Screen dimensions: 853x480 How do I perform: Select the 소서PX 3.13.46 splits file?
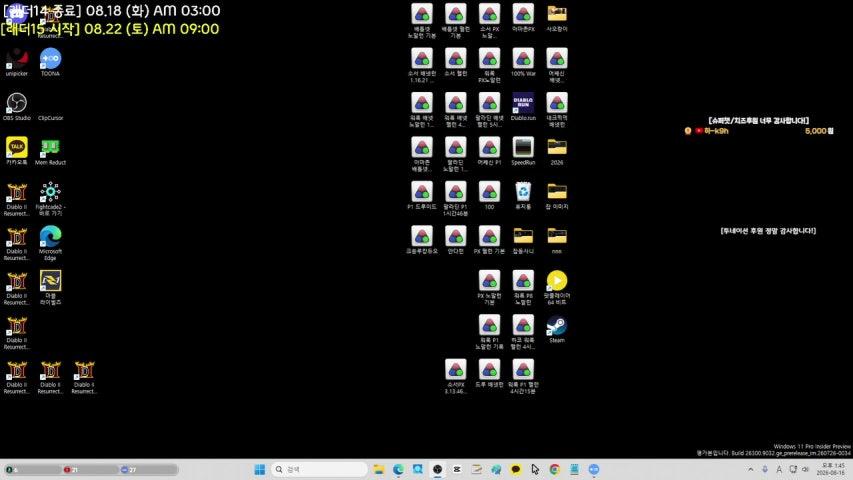pos(455,377)
